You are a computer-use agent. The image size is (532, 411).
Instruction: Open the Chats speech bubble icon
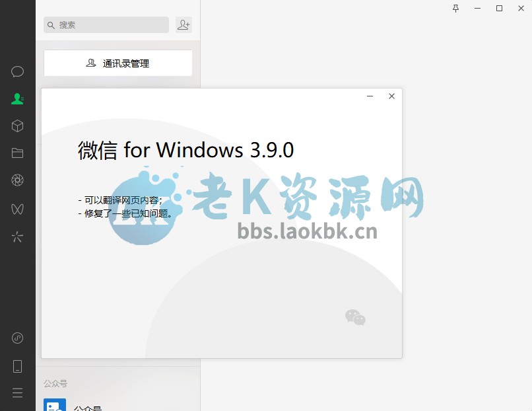[x=17, y=71]
